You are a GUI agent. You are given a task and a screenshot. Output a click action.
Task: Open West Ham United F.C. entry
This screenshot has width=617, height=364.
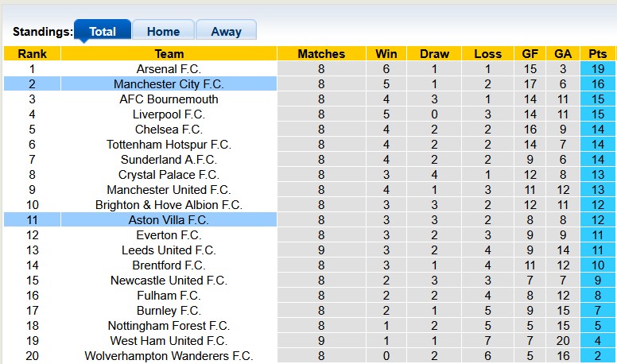169,341
